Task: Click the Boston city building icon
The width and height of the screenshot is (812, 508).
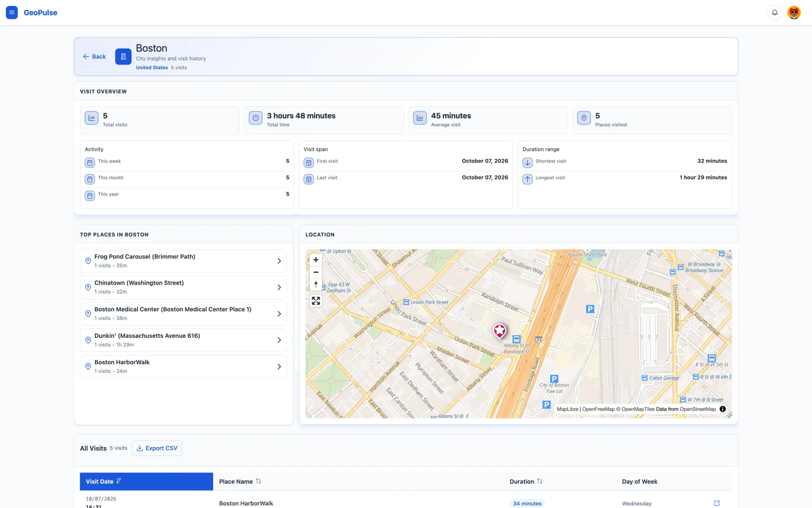Action: 123,56
